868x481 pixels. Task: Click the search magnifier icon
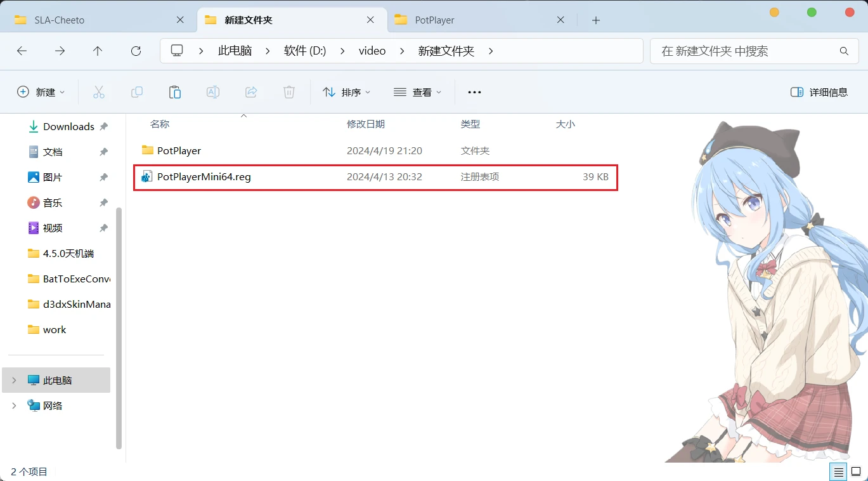pyautogui.click(x=844, y=51)
